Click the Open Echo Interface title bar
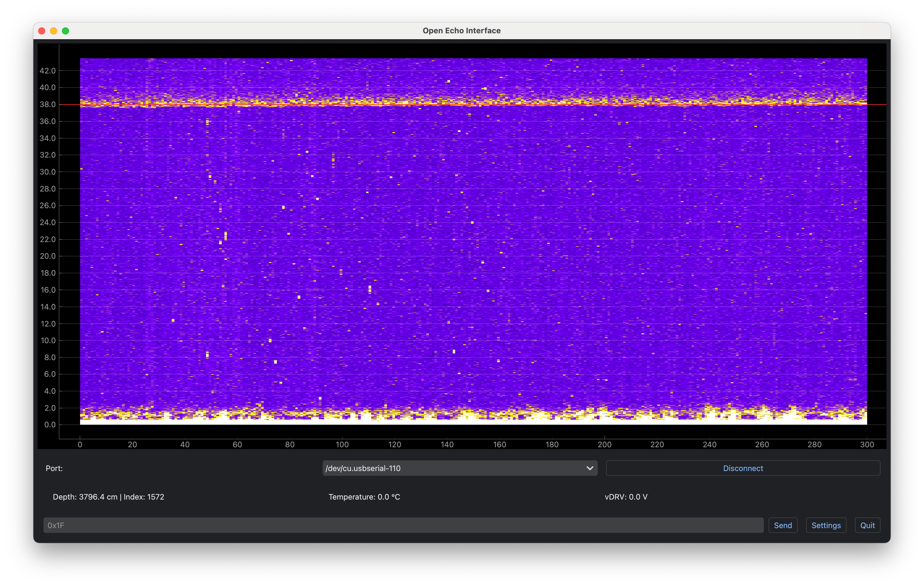 [462, 31]
